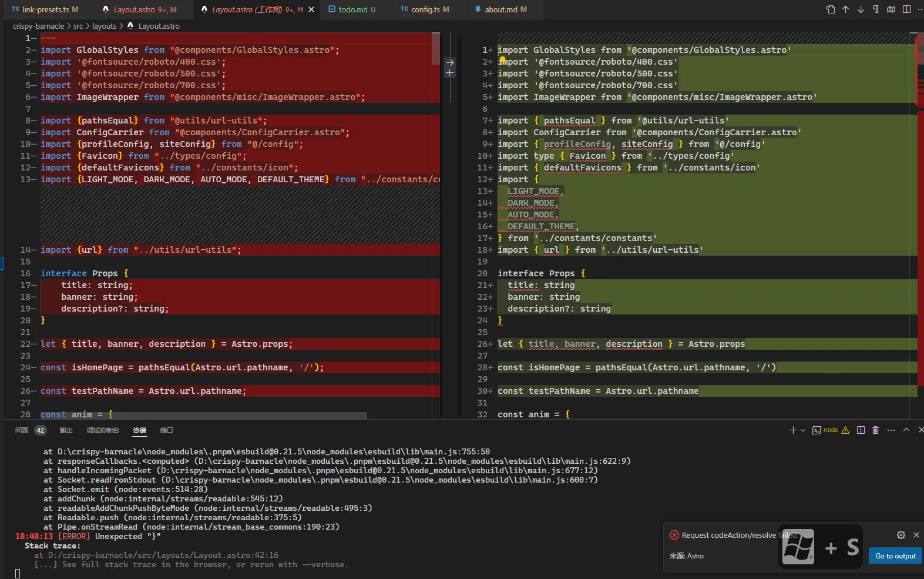Collapse terminal panel using the chevron-up arrow
Viewport: 924px width, 579px height.
tap(906, 430)
